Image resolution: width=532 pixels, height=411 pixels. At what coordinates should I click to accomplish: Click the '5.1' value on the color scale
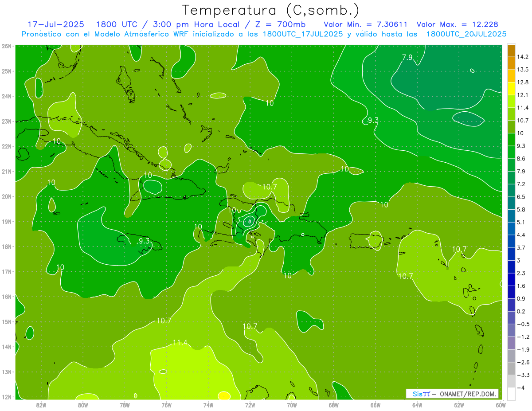pos(521,222)
